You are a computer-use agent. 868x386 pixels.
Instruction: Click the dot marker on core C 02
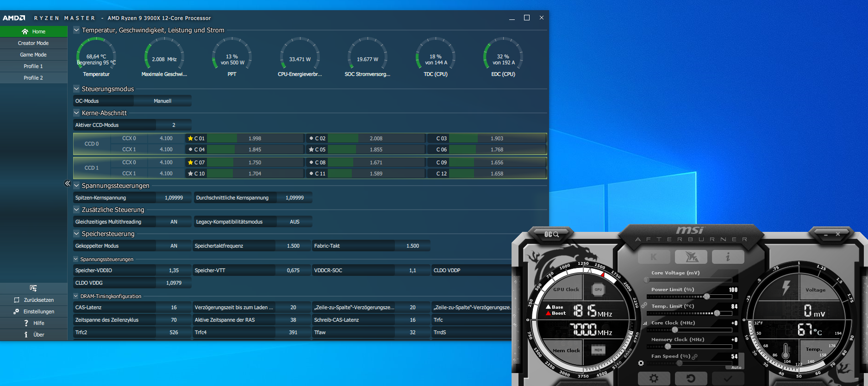311,138
